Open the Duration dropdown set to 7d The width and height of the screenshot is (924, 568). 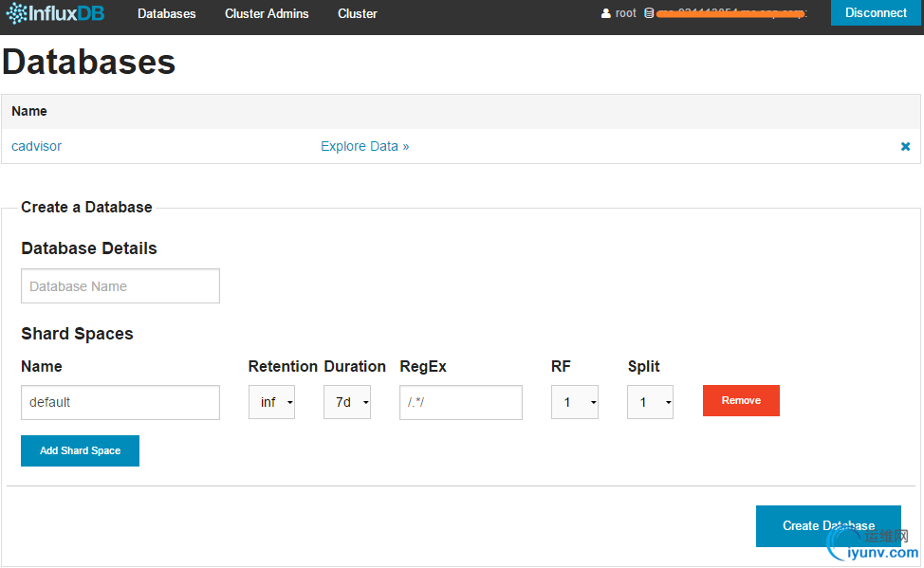click(347, 402)
